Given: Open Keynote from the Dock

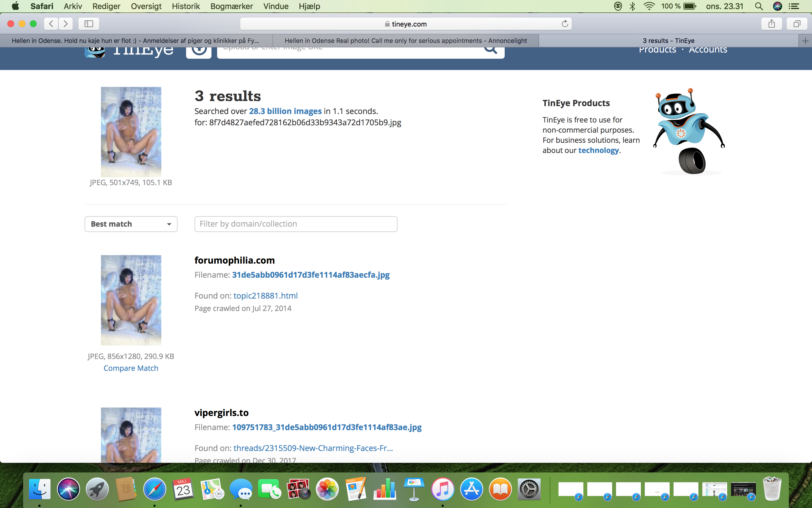Looking at the screenshot, I should click(414, 489).
